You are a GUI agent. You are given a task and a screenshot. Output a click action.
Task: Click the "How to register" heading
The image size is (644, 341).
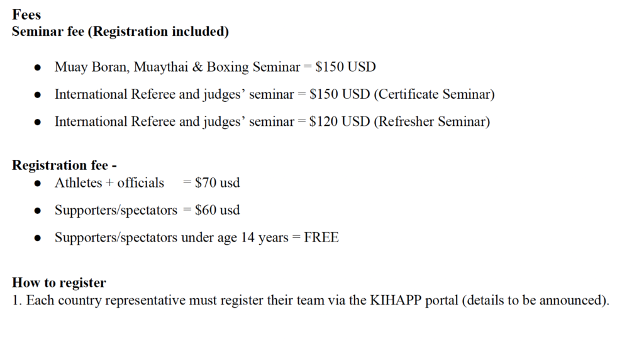[58, 283]
